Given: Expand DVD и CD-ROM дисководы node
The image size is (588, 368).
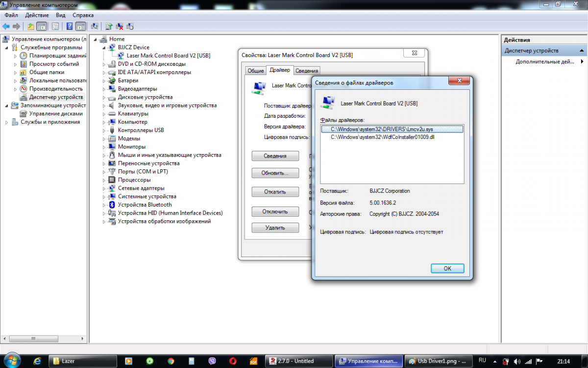Looking at the screenshot, I should pyautogui.click(x=104, y=64).
